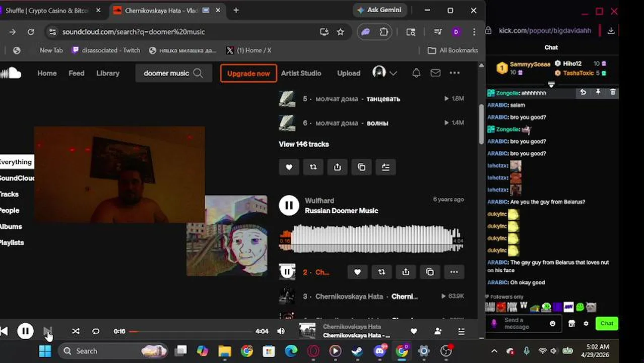Image resolution: width=644 pixels, height=363 pixels.
Task: Seek within the Russian Doomer Music waveform
Action: (x=371, y=239)
